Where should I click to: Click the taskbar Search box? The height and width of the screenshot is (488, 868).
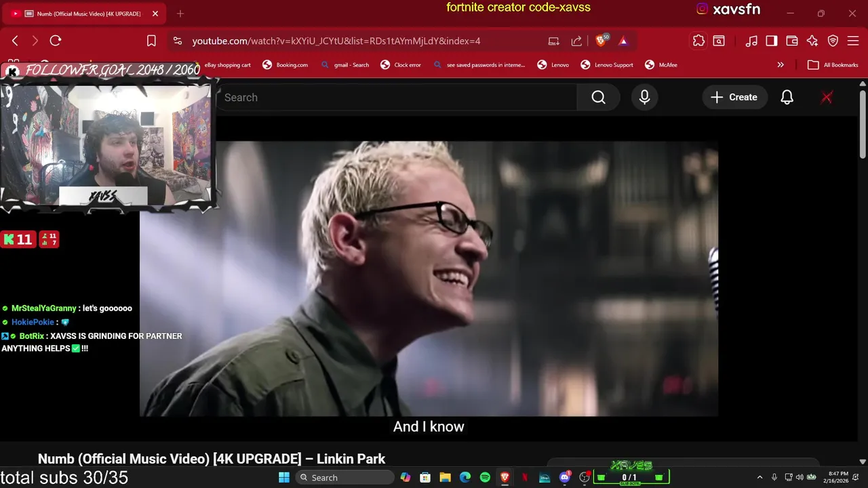[344, 477]
